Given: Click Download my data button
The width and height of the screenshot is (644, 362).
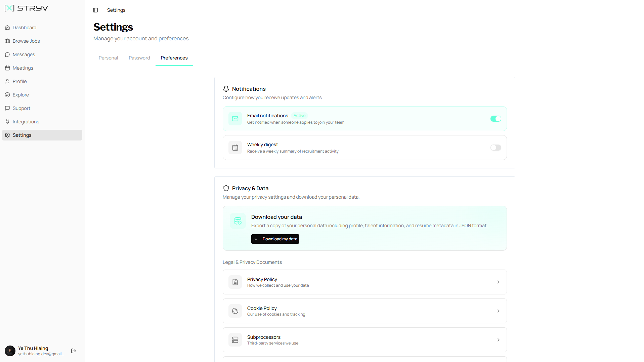Looking at the screenshot, I should (x=275, y=239).
